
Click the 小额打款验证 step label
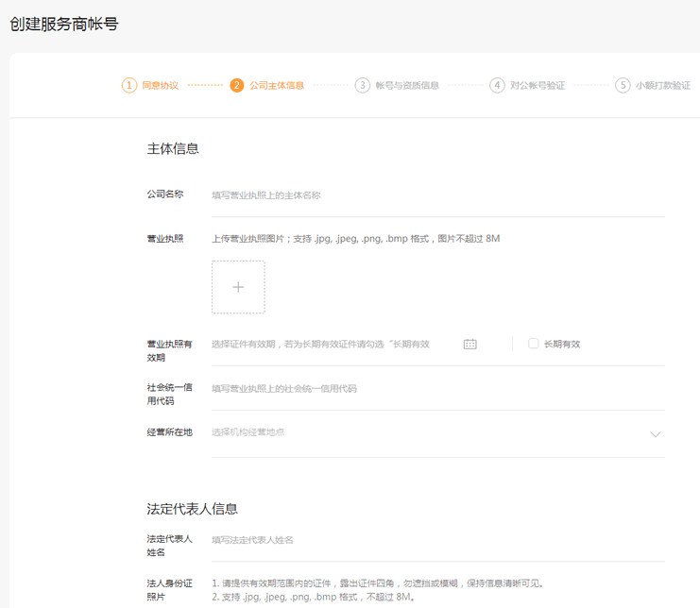coord(663,86)
